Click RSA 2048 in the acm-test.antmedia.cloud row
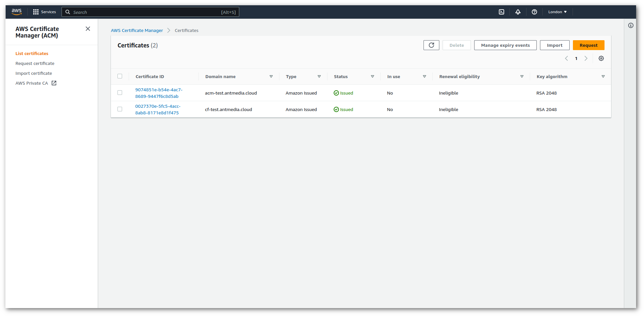This screenshot has width=644, height=316. pos(547,93)
